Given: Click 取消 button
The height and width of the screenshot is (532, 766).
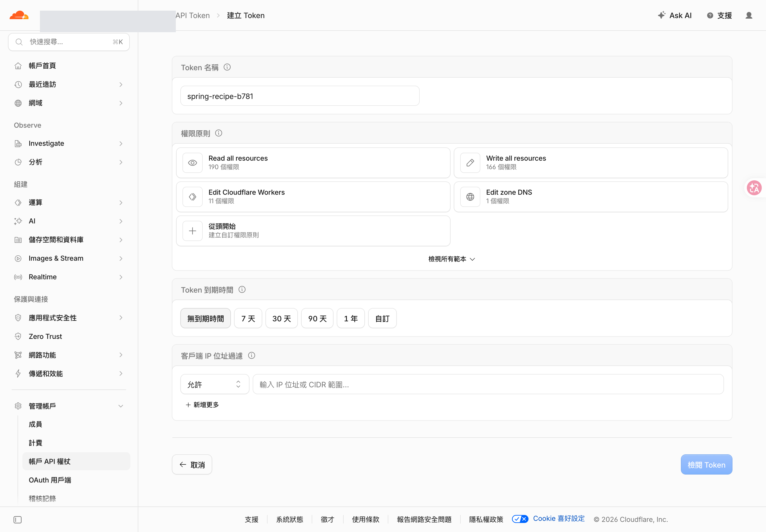Looking at the screenshot, I should click(x=192, y=465).
